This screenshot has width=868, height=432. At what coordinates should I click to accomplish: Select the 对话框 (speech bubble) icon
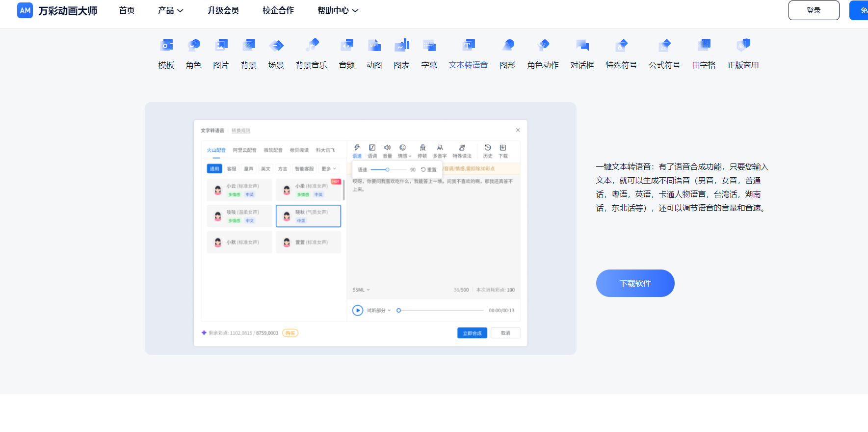[582, 46]
